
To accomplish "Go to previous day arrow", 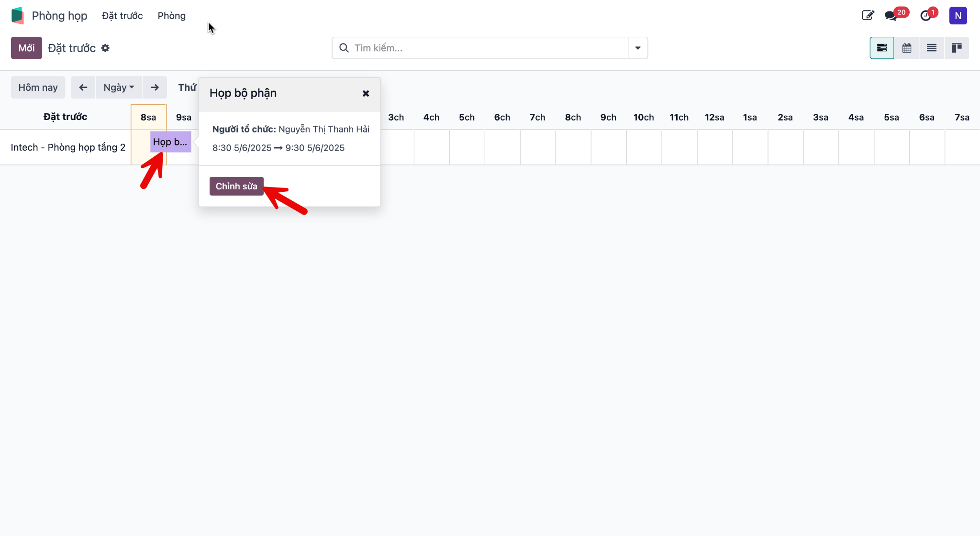I will (83, 88).
